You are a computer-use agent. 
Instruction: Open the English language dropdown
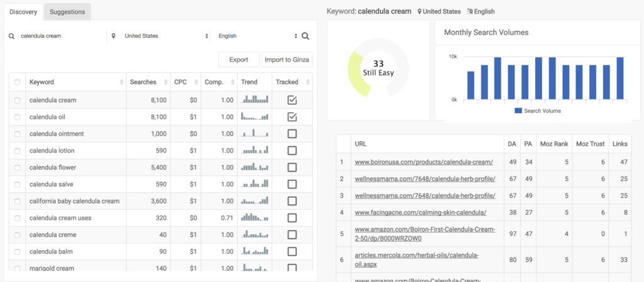click(258, 36)
